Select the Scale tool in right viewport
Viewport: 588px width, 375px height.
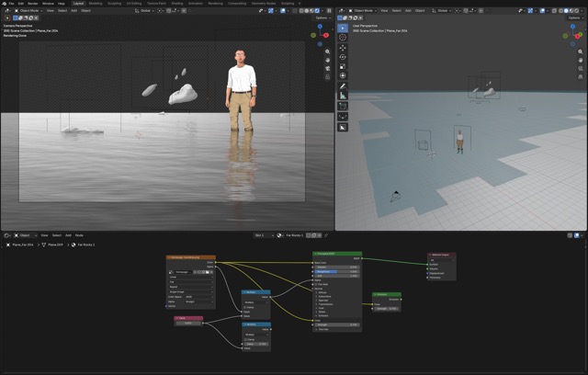(x=343, y=66)
